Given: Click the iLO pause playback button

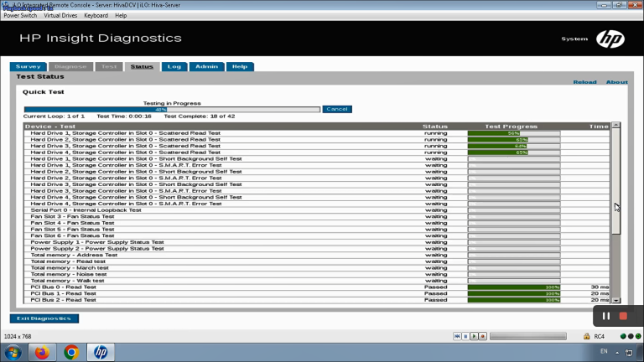Looking at the screenshot, I should point(465,336).
